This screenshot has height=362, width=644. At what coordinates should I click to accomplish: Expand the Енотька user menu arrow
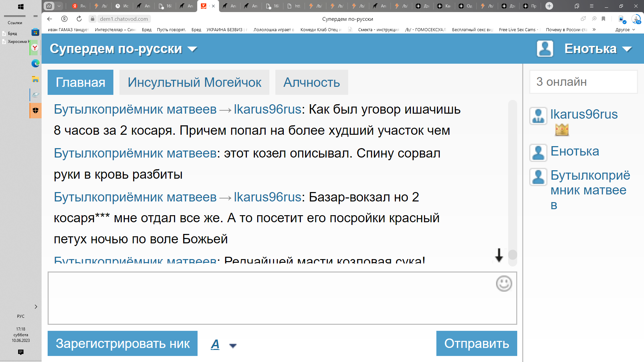627,49
